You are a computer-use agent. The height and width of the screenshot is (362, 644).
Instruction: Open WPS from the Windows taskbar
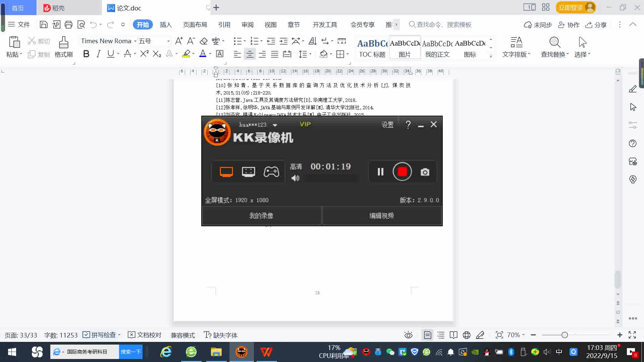point(266,352)
